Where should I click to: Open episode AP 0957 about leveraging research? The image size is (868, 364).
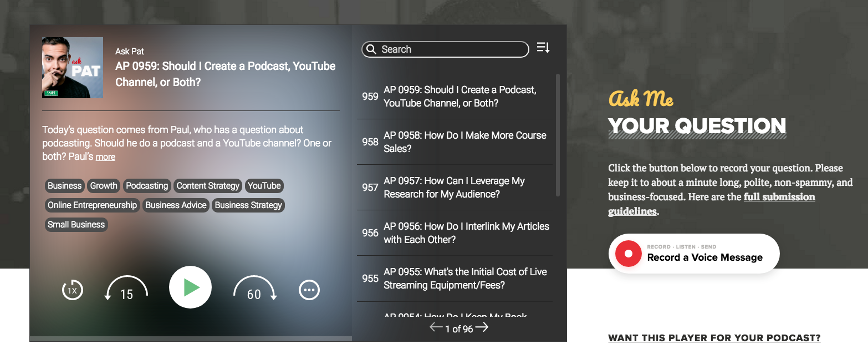(x=455, y=188)
